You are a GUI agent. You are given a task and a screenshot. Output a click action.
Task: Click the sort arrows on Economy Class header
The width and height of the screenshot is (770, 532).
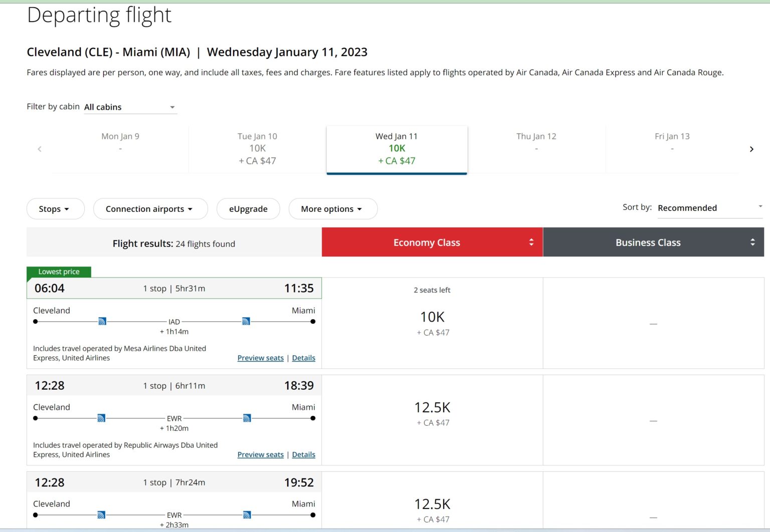click(531, 242)
